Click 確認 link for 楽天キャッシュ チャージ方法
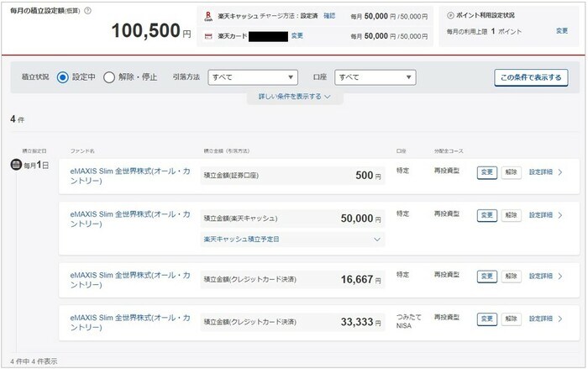The image size is (588, 369). point(329,16)
